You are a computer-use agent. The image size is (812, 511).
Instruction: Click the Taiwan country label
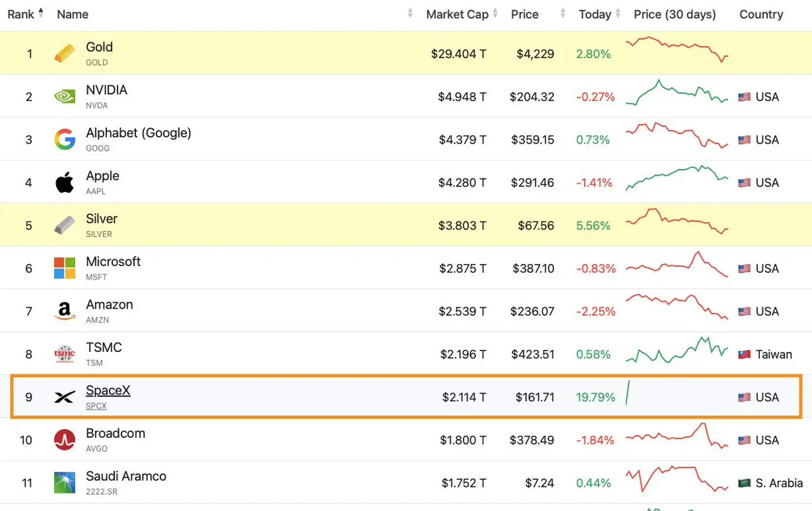tap(773, 354)
